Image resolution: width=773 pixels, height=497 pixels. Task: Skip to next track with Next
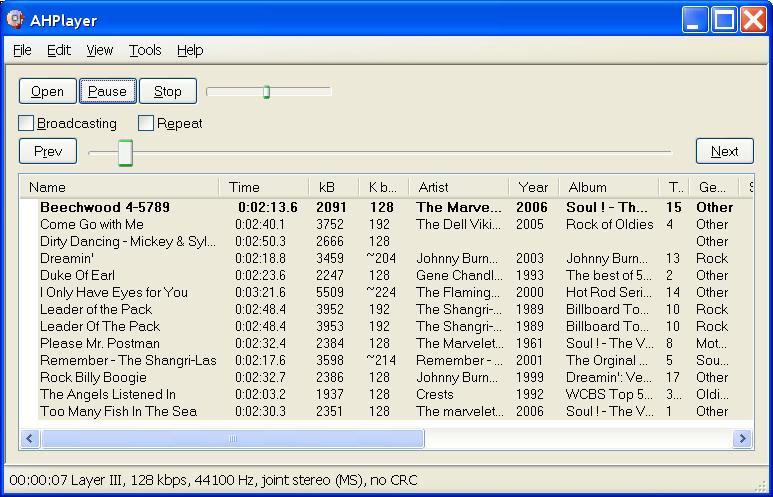pyautogui.click(x=725, y=151)
